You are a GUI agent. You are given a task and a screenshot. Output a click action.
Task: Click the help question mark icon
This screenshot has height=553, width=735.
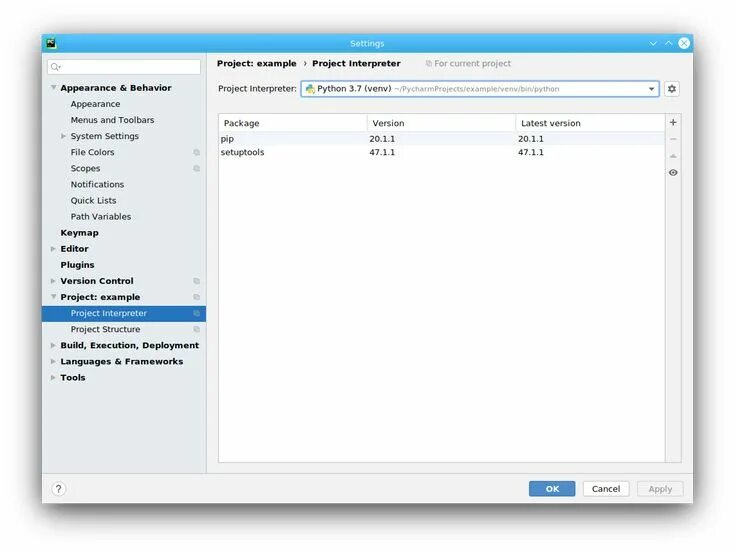pyautogui.click(x=58, y=489)
